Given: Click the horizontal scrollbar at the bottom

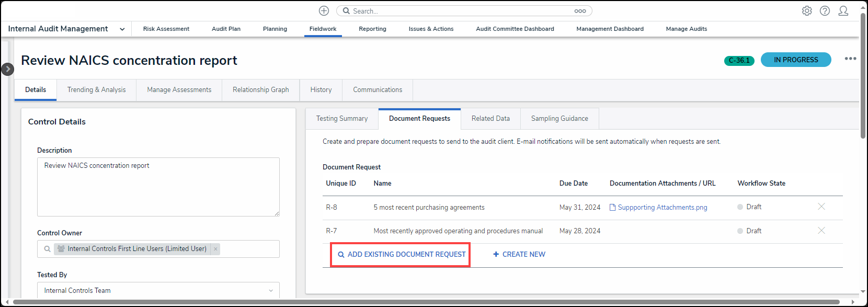Looking at the screenshot, I should pyautogui.click(x=426, y=302).
